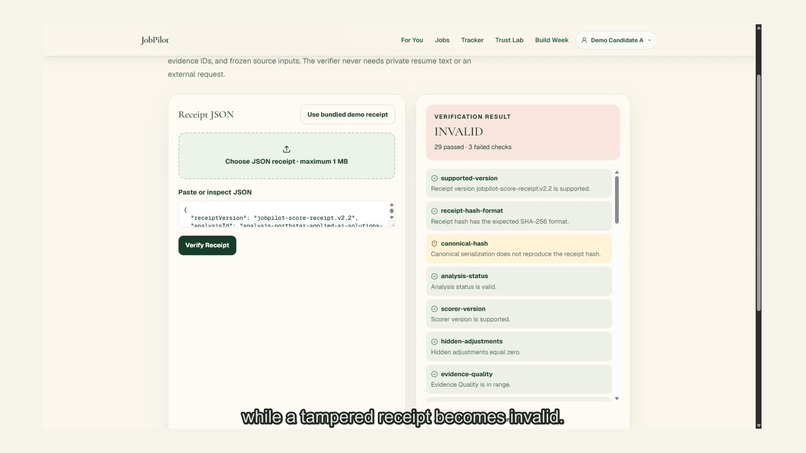Screen dimensions: 806x453
Task: Select the 'Scorer version is supported.' text
Action: coord(470,319)
